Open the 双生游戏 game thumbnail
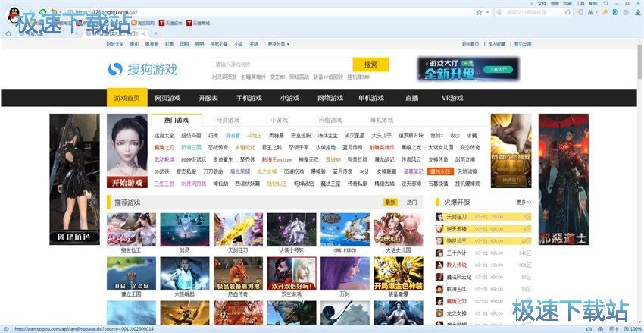 point(292,273)
